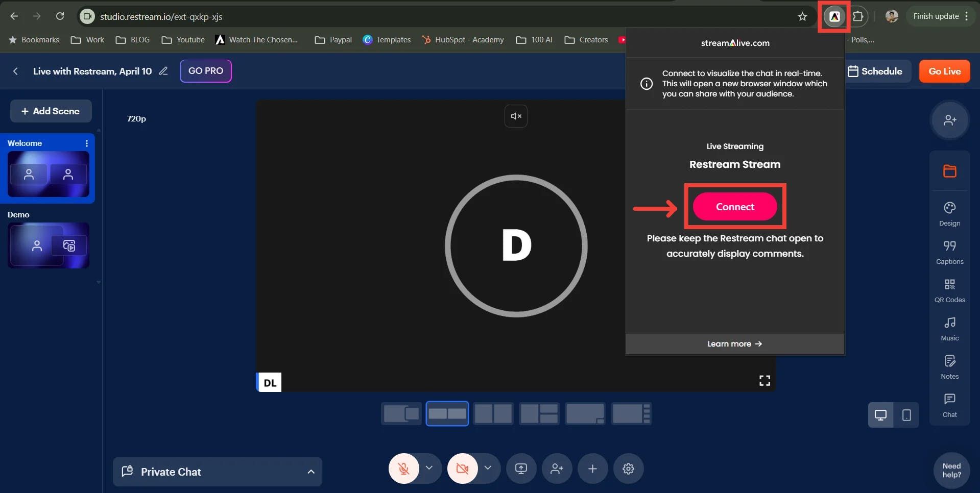
Task: Open the QR Codes panel
Action: (949, 290)
